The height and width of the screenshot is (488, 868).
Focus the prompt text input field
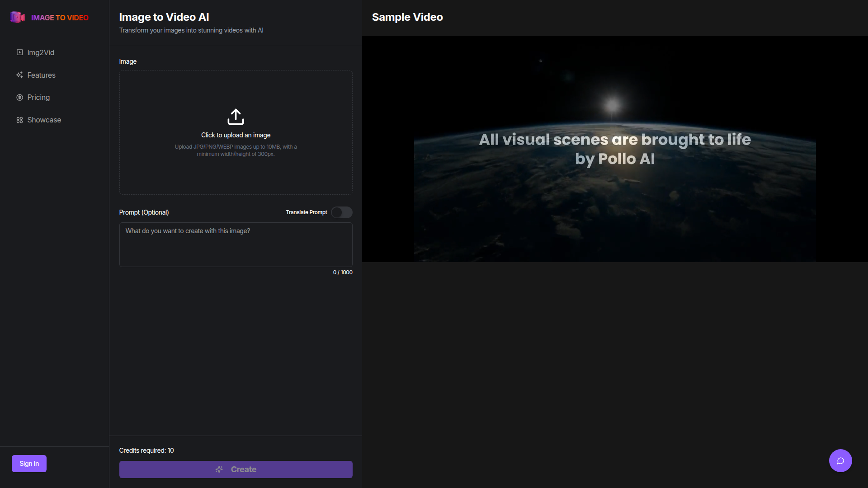click(236, 244)
